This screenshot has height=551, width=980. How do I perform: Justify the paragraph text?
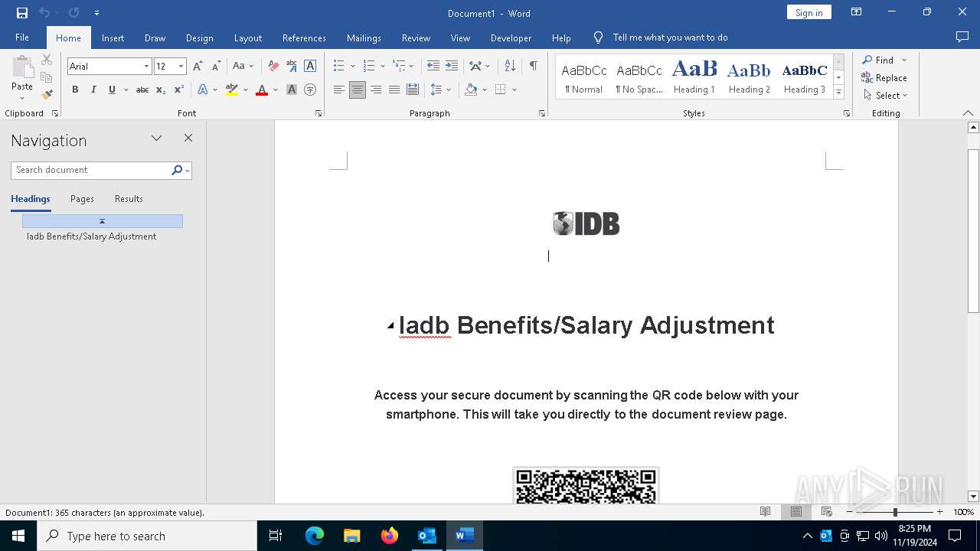point(394,90)
